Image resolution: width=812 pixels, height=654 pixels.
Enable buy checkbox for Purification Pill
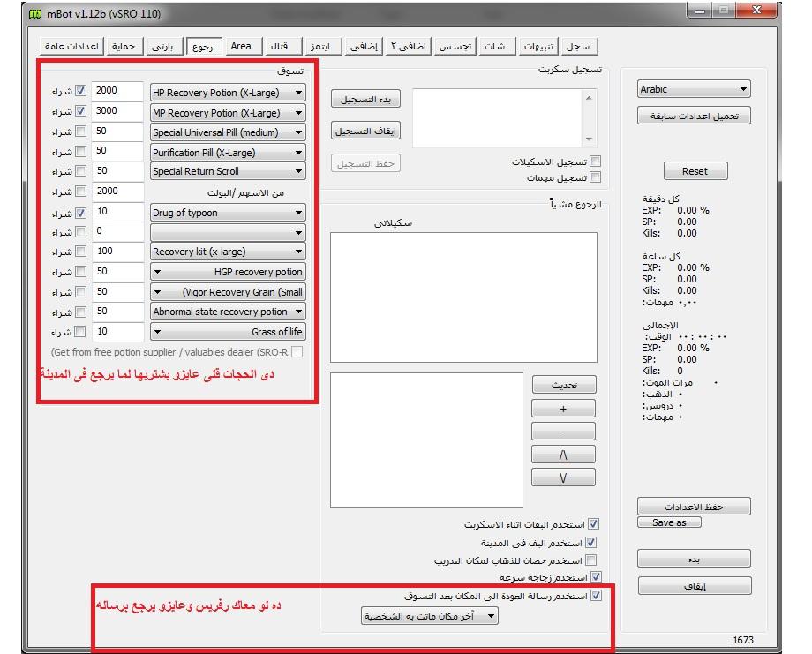coord(81,151)
